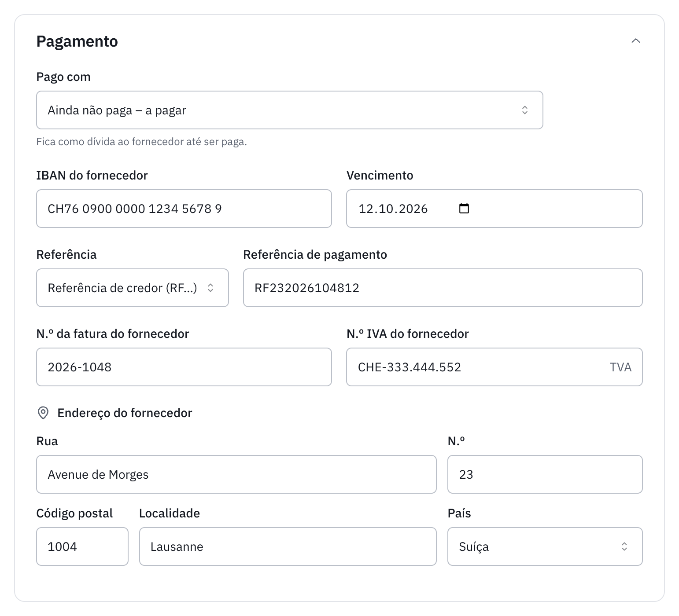Open the Referência type dropdown

[133, 288]
